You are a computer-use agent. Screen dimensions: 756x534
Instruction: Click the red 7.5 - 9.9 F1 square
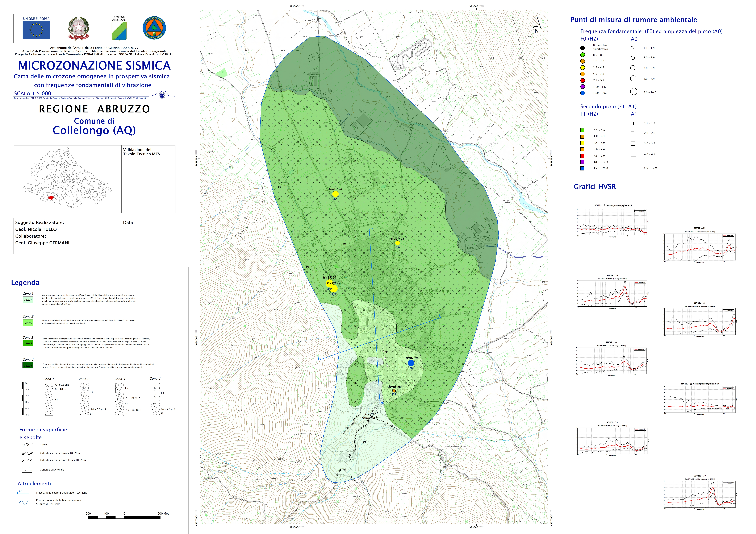[582, 156]
